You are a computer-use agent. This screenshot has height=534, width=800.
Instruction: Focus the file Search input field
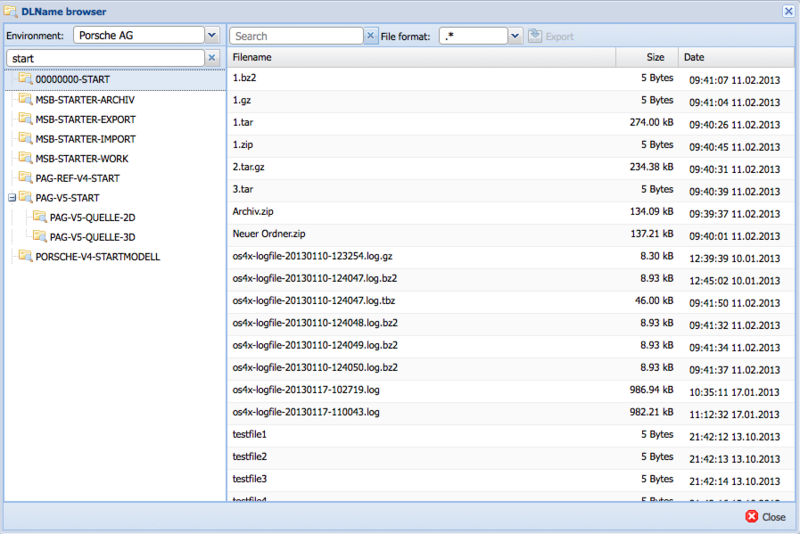pos(296,36)
